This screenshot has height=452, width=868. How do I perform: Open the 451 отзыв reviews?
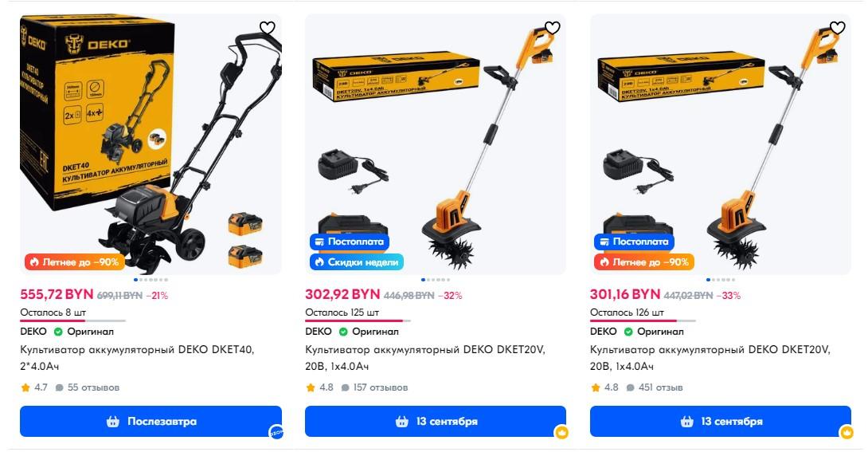[x=655, y=387]
